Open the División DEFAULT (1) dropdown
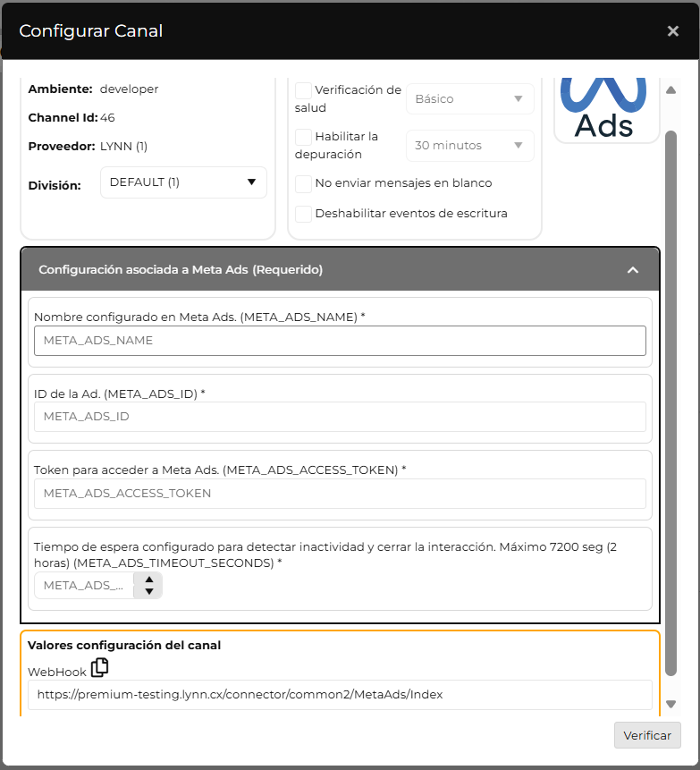The width and height of the screenshot is (700, 770). click(x=183, y=182)
